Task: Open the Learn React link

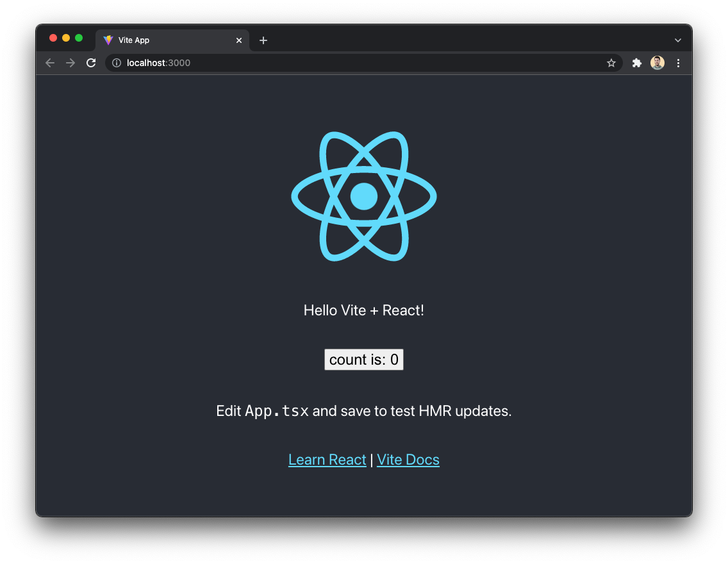Action: point(327,460)
